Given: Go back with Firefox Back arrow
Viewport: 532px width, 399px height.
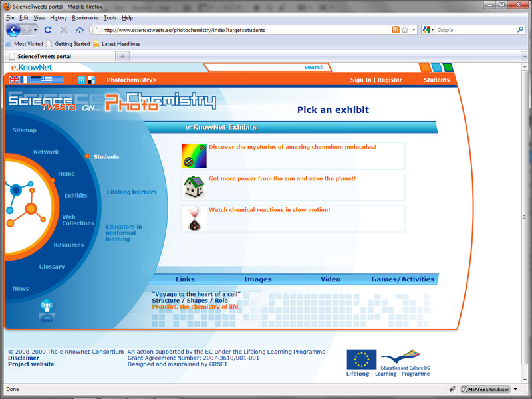Looking at the screenshot, I should coord(13,30).
